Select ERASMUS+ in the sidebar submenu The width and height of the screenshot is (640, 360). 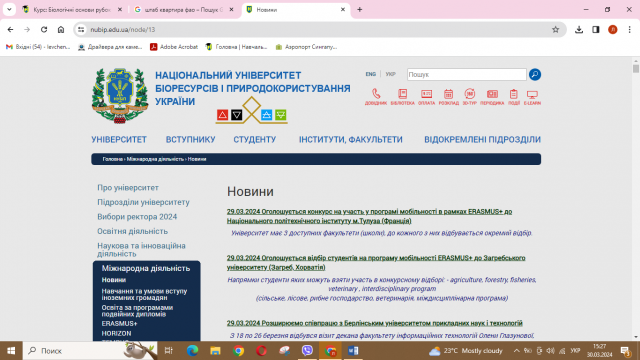point(119,323)
